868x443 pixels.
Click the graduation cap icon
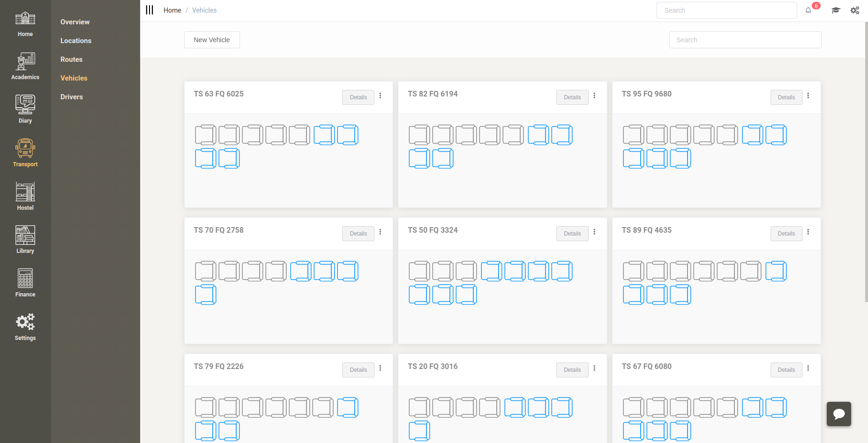point(836,10)
